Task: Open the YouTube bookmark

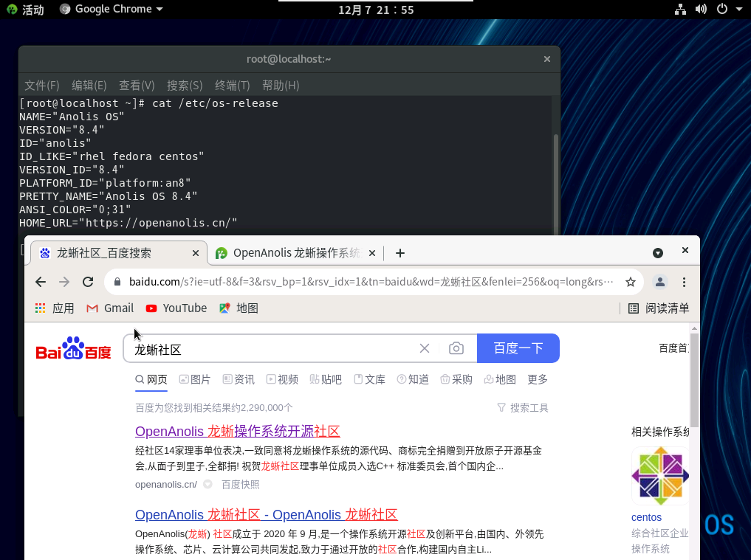Action: 176,308
